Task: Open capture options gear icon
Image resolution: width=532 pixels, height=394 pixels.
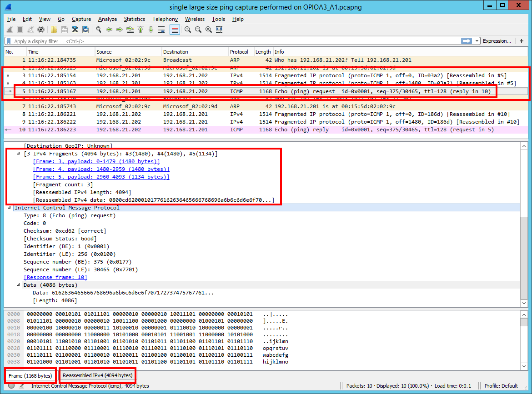Action: click(41, 30)
